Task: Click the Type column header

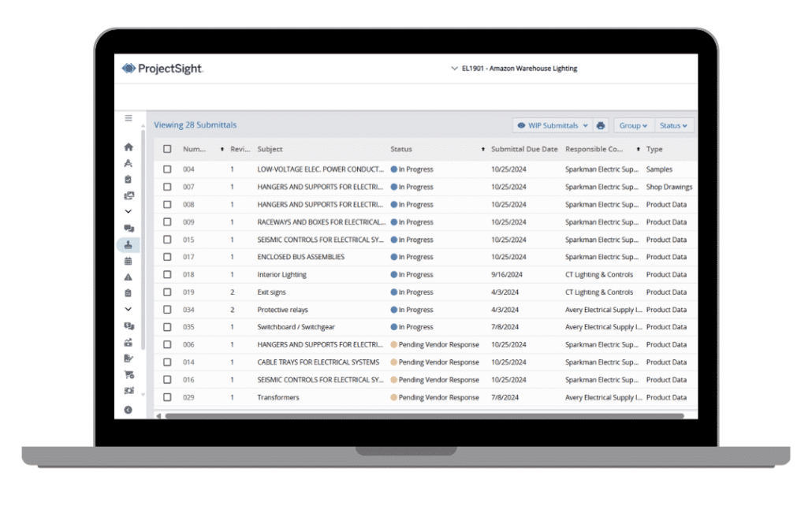Action: pos(654,149)
